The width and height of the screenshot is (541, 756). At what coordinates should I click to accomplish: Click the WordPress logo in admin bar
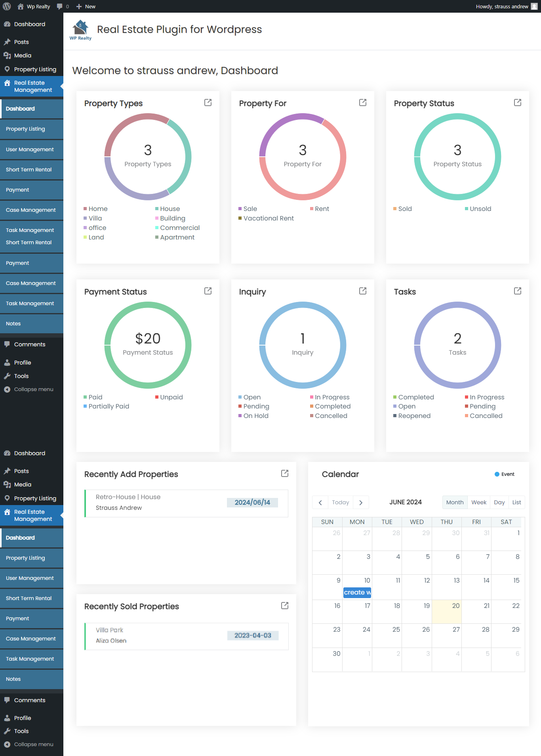[7, 6]
